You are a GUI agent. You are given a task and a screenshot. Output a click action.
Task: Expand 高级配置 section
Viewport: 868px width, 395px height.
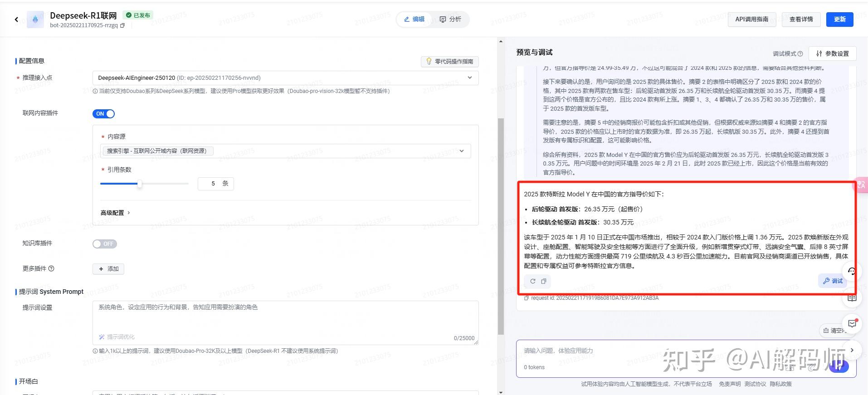tap(115, 213)
